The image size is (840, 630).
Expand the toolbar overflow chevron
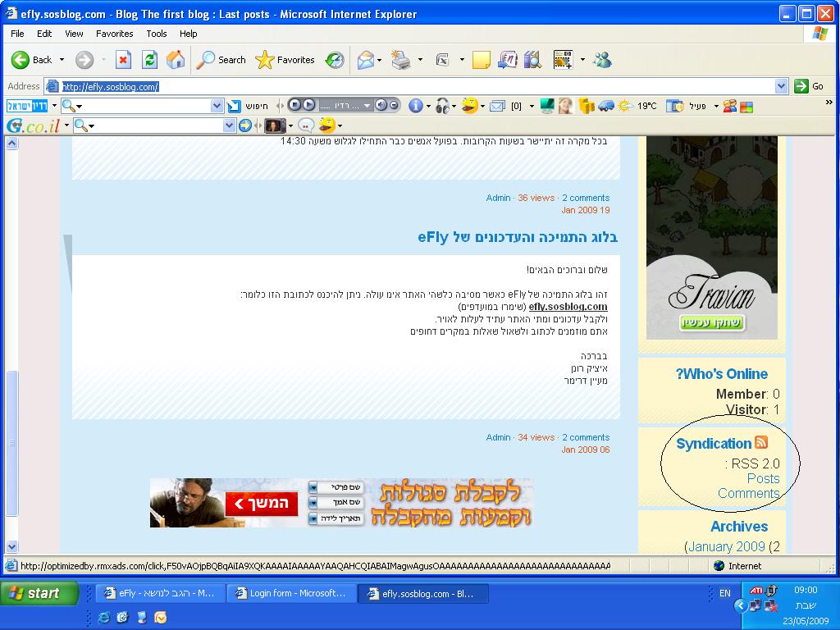point(829,102)
